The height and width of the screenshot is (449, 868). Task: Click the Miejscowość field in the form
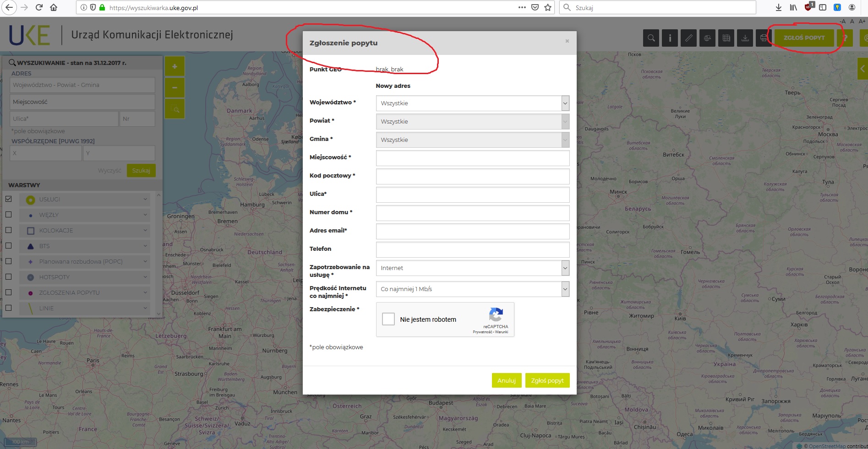(x=472, y=158)
